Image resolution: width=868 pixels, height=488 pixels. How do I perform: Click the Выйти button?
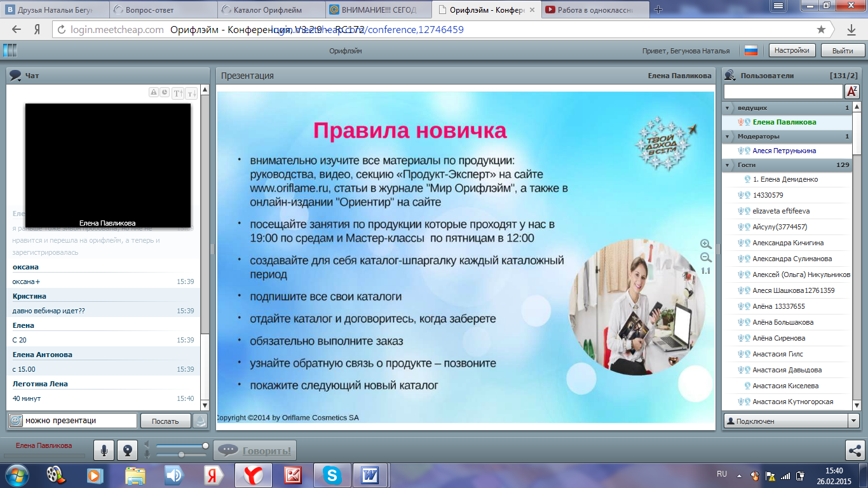click(x=842, y=50)
